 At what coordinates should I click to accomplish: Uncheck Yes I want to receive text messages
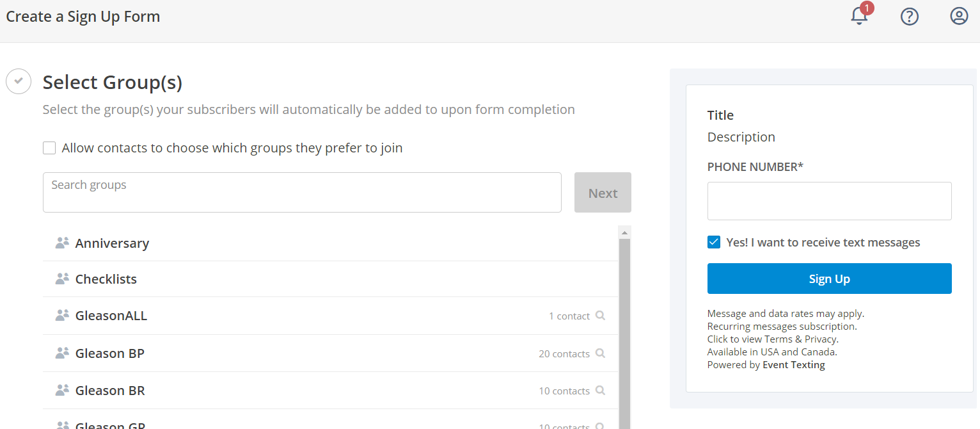714,242
